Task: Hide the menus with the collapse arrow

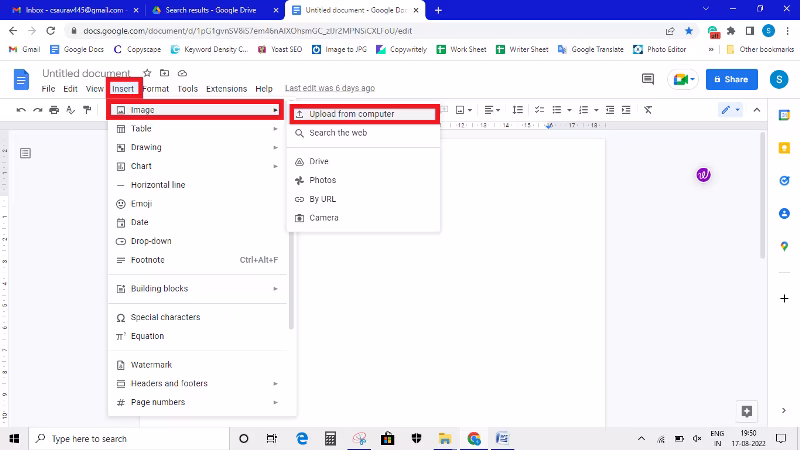Action: pos(757,110)
